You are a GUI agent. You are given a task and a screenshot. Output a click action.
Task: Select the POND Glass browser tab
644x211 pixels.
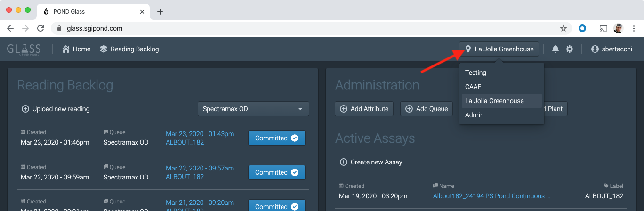pos(94,11)
